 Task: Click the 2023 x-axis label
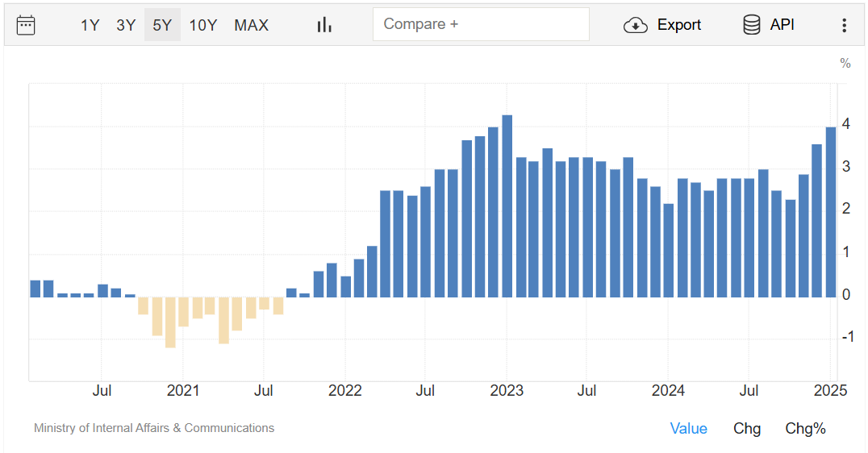[x=507, y=390]
